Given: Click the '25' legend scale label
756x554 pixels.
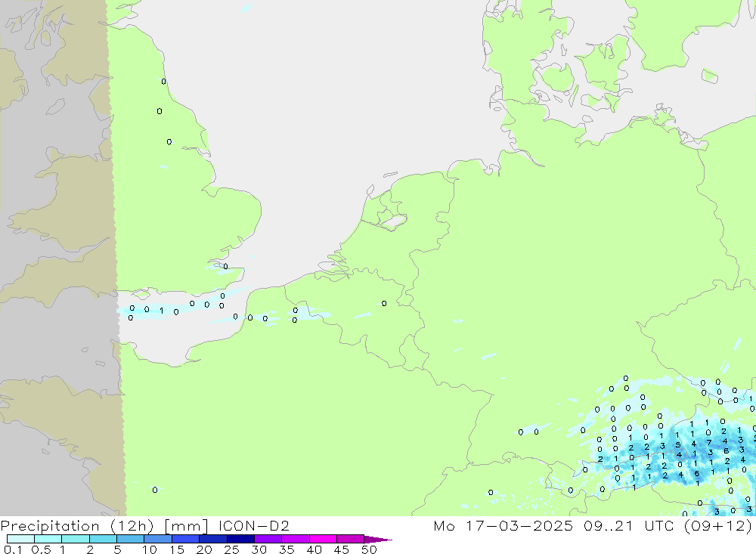Looking at the screenshot, I should click(231, 549).
